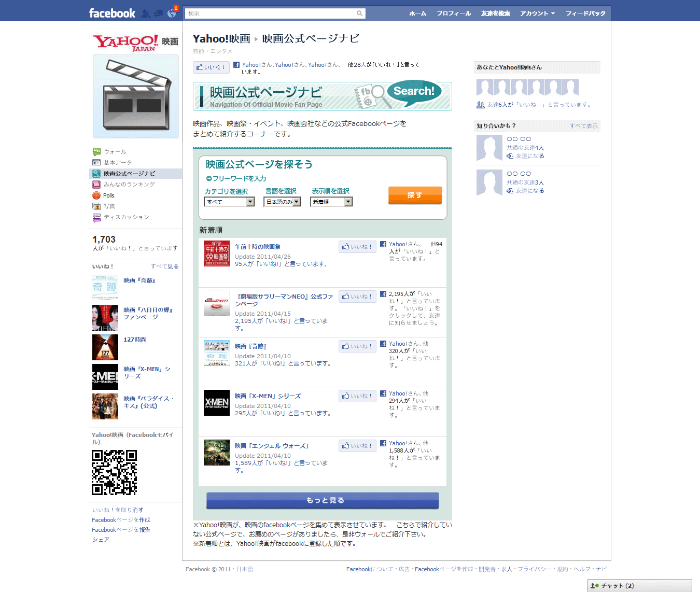The image size is (700, 592).
Task: Open 127時間 sidebar link
Action: coord(135,340)
